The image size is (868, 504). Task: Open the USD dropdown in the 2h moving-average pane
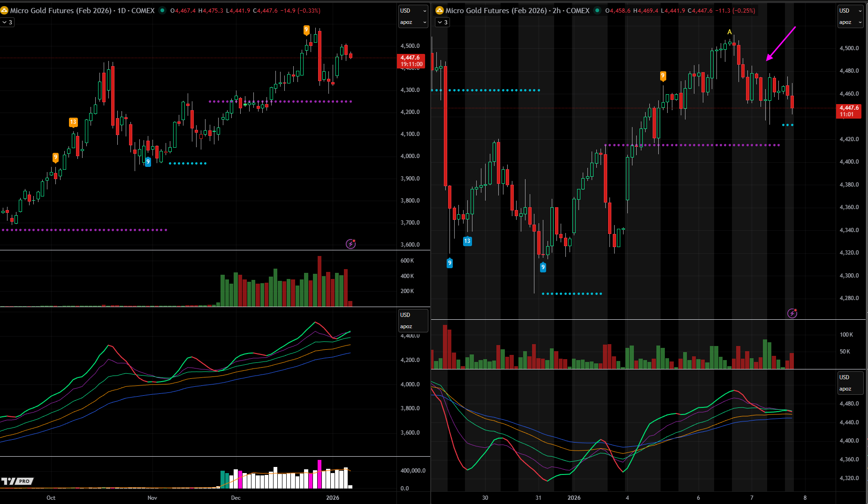pos(850,377)
